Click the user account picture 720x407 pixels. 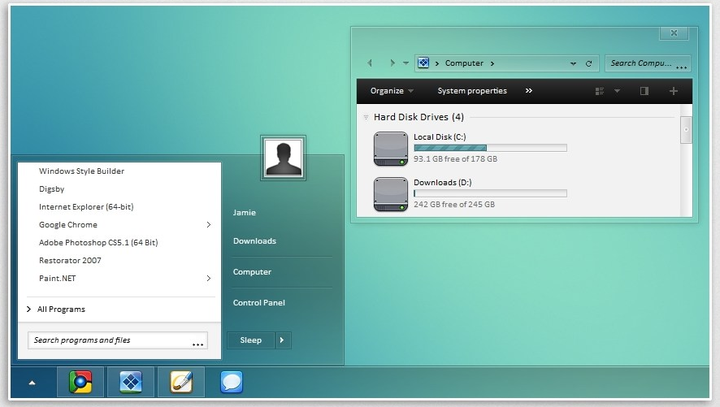283,158
